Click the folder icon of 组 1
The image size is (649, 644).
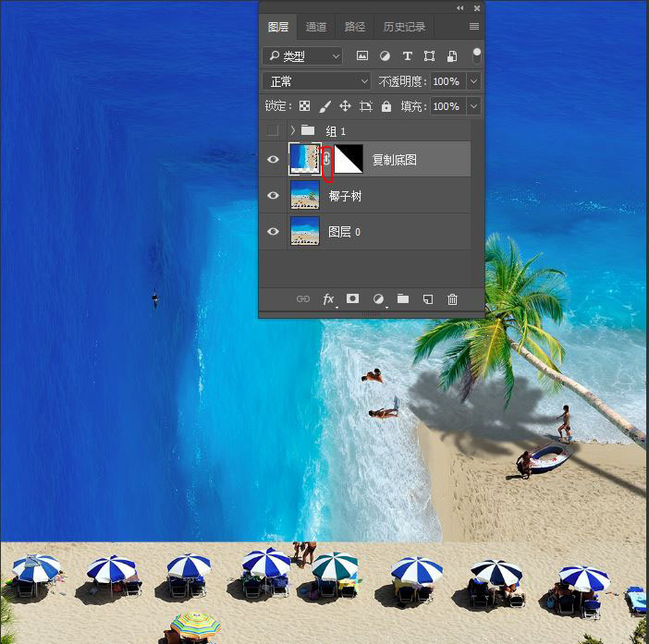point(308,130)
